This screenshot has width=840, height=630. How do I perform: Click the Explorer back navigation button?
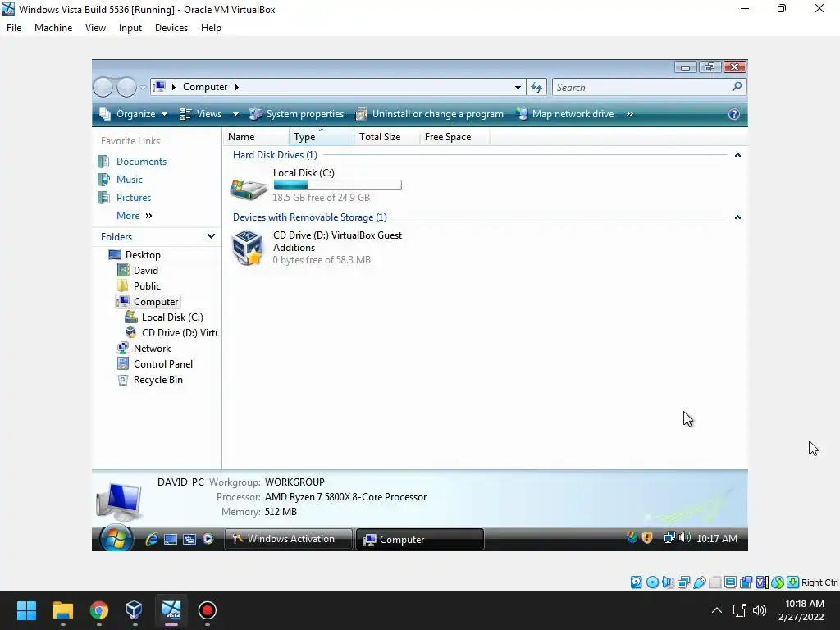(x=103, y=87)
